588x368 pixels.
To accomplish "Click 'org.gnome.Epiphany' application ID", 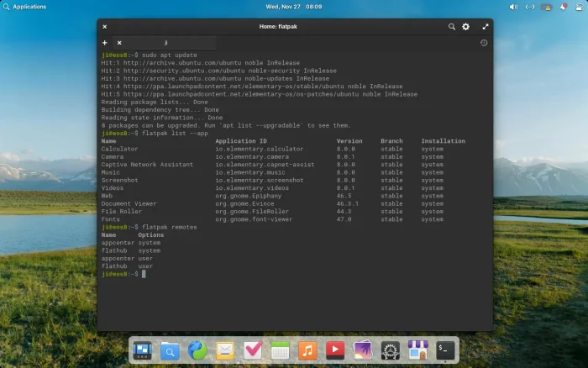I will [x=249, y=196].
